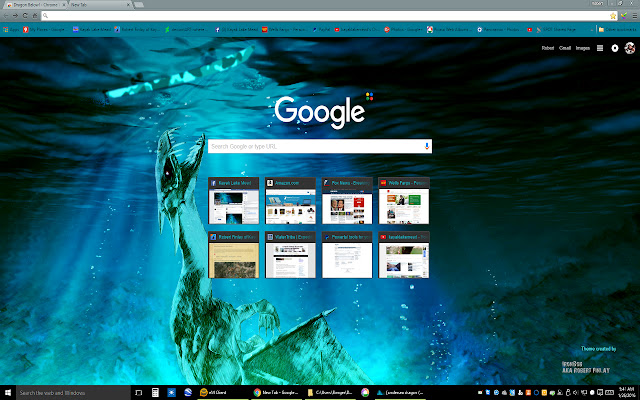Screen dimensions: 640x400
Task: Close the New Tab tab
Action: click(x=128, y=5)
